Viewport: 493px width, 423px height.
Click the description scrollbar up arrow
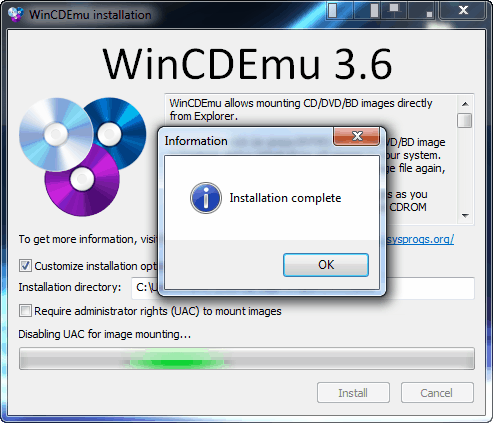pyautogui.click(x=465, y=104)
